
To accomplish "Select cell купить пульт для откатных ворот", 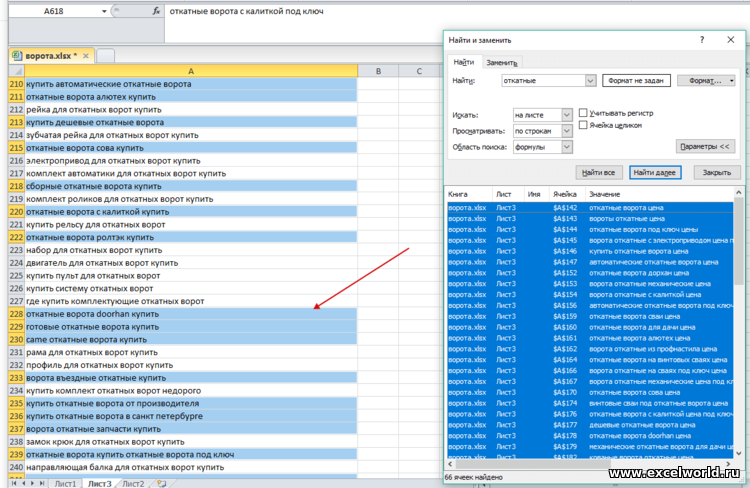I will click(191, 276).
